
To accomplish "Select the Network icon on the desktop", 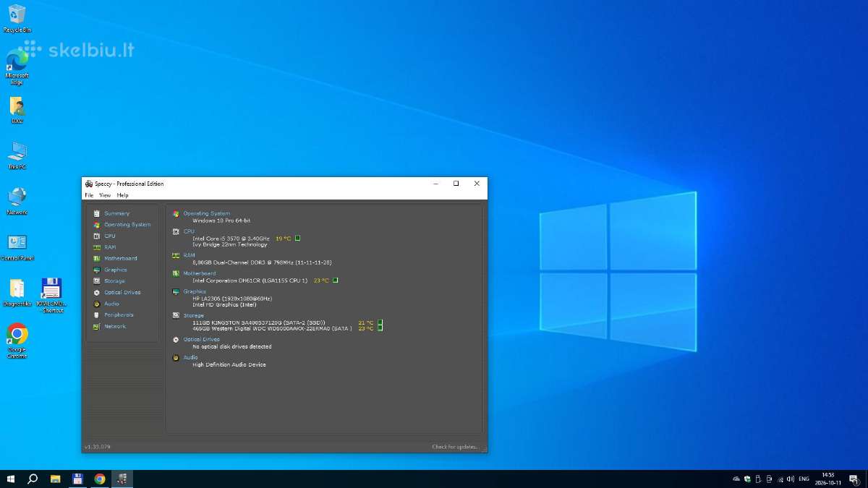I will point(17,201).
